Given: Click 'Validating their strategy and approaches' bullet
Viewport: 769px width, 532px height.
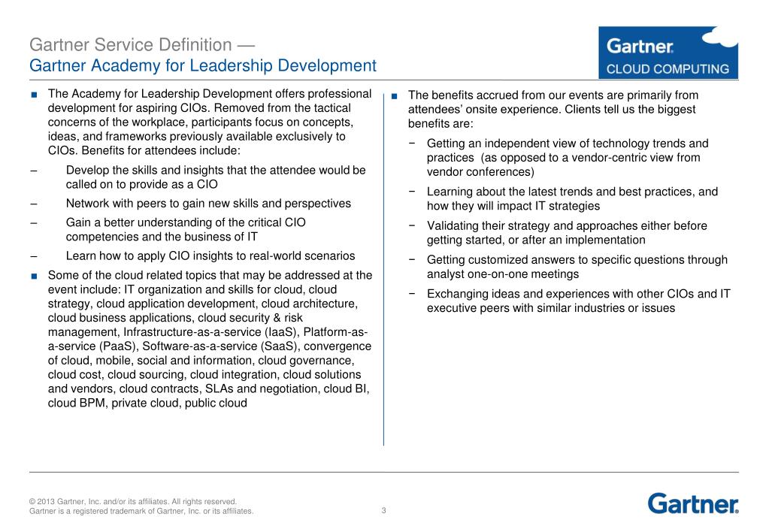Looking at the screenshot, I should 567,233.
